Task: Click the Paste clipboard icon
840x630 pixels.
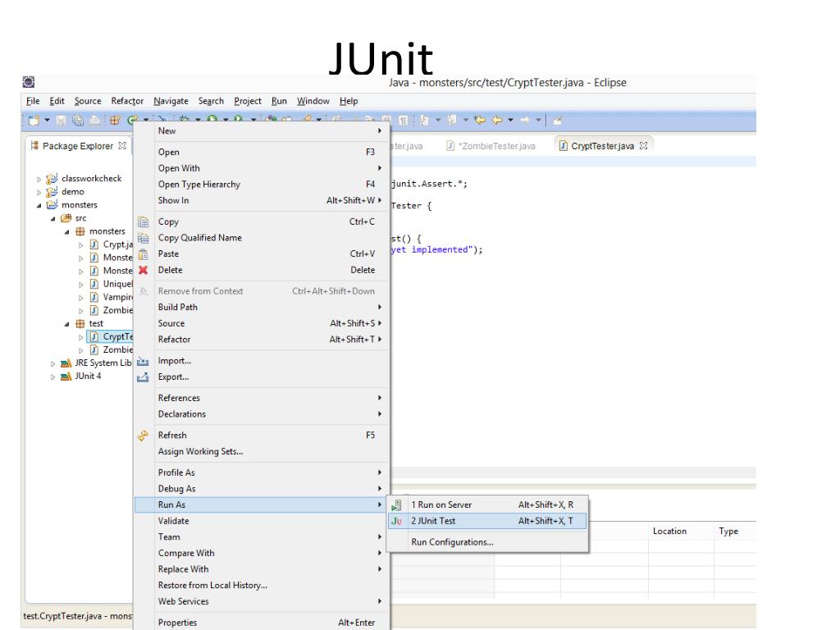Action: click(x=143, y=254)
